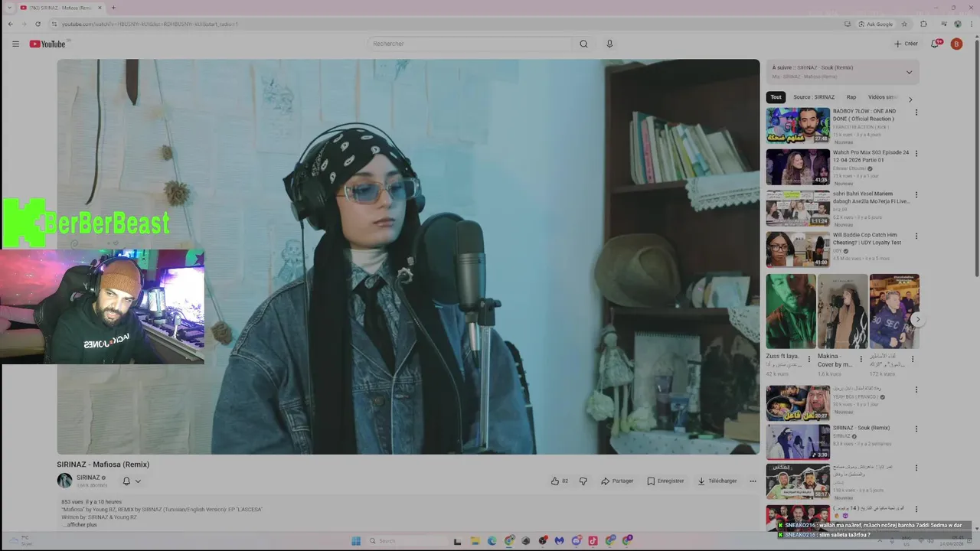Go to the YouTube home logo

[x=48, y=44]
